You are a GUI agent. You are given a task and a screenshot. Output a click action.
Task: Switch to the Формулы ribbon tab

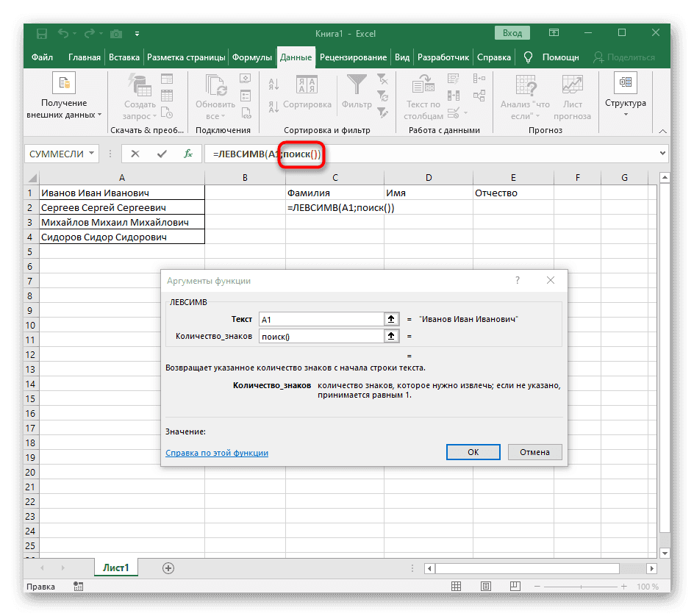[252, 56]
